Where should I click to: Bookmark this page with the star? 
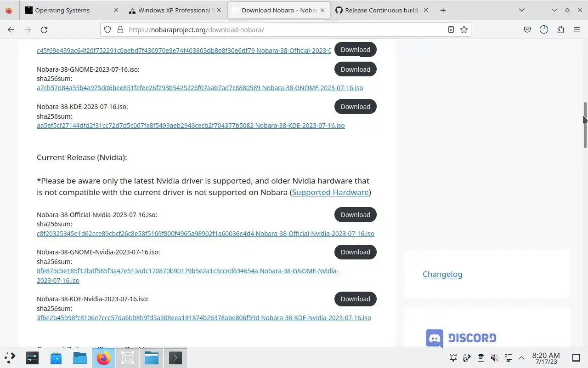point(464,29)
